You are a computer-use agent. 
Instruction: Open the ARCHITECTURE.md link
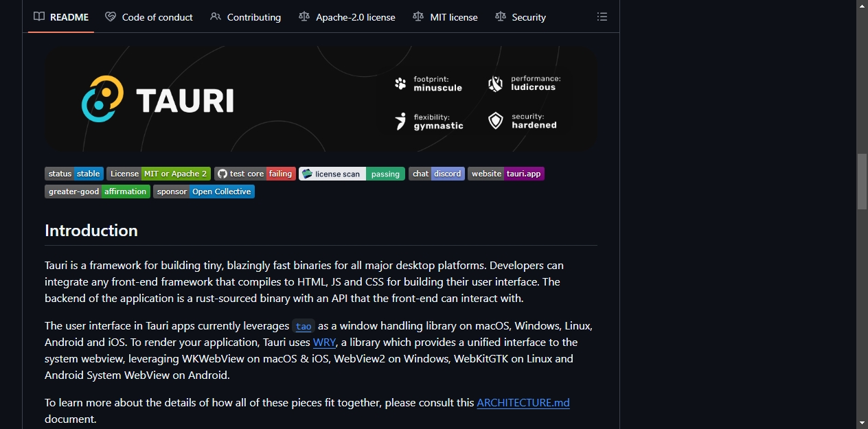523,402
